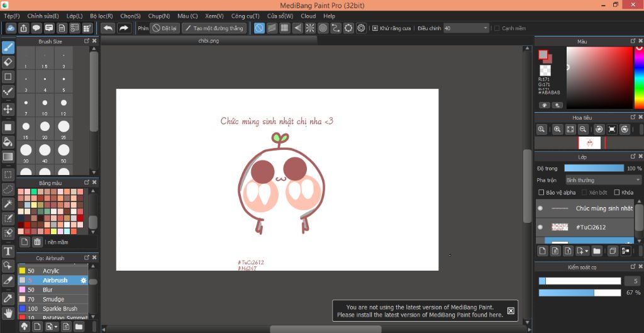Image resolution: width=644 pixels, height=333 pixels.
Task: Toggle the Canh mềm checkbox
Action: coord(497,28)
